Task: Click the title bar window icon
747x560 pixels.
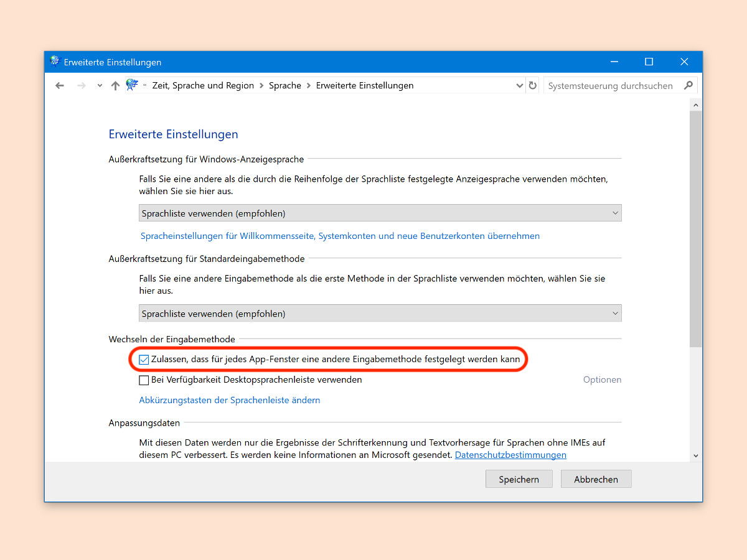Action: tap(55, 62)
